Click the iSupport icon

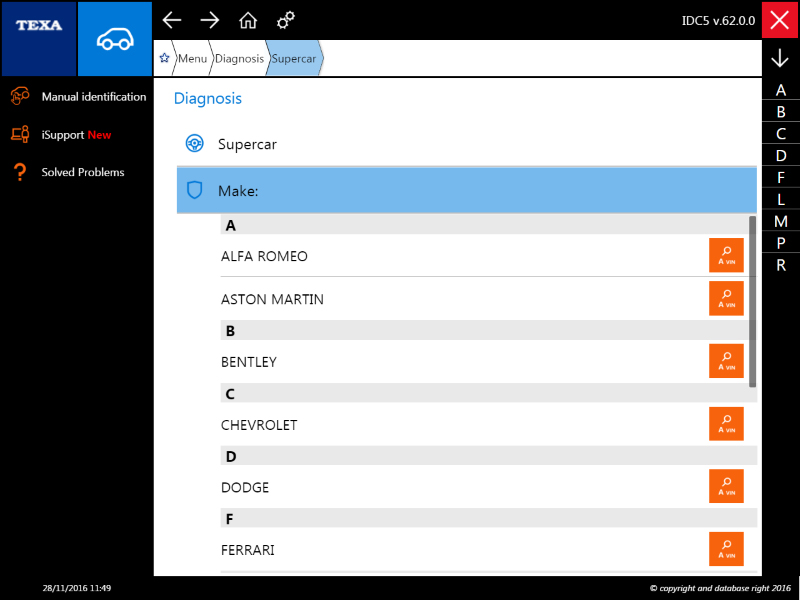(20, 135)
